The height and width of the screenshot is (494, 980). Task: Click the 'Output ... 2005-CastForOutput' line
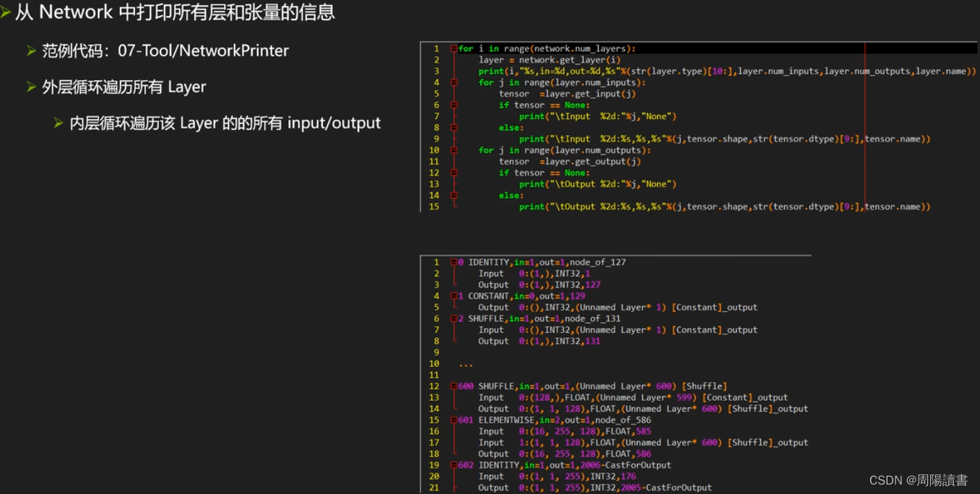click(x=595, y=487)
